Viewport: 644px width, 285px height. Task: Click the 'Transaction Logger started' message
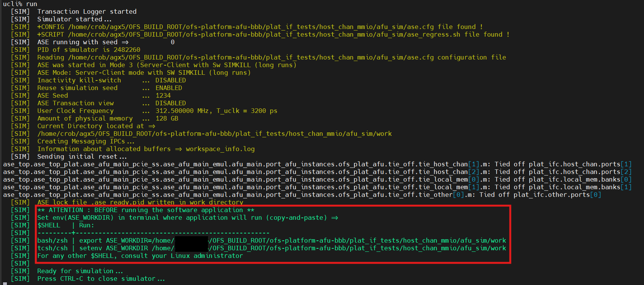[87, 11]
